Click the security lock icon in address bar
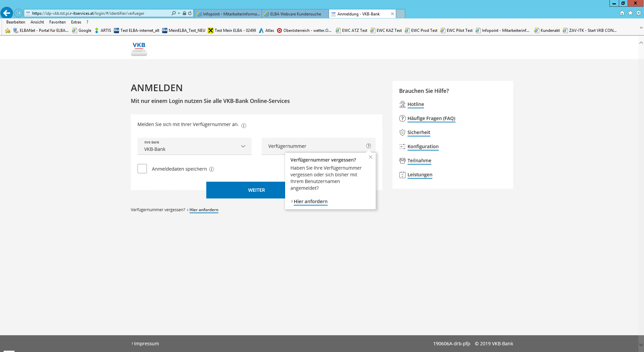 pos(184,13)
